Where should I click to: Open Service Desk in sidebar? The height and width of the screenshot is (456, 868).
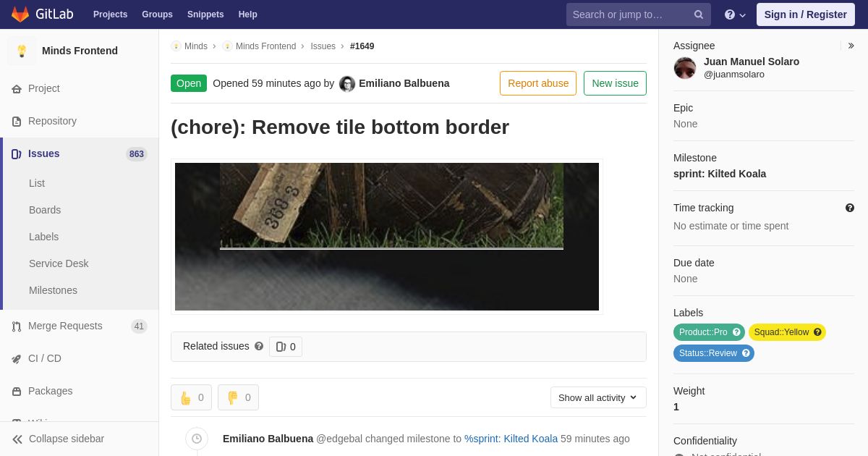point(59,263)
